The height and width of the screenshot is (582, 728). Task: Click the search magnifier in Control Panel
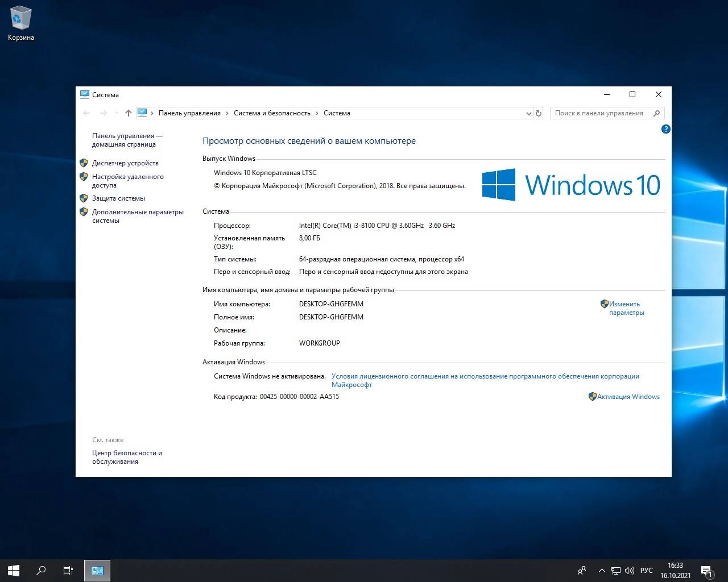(657, 113)
